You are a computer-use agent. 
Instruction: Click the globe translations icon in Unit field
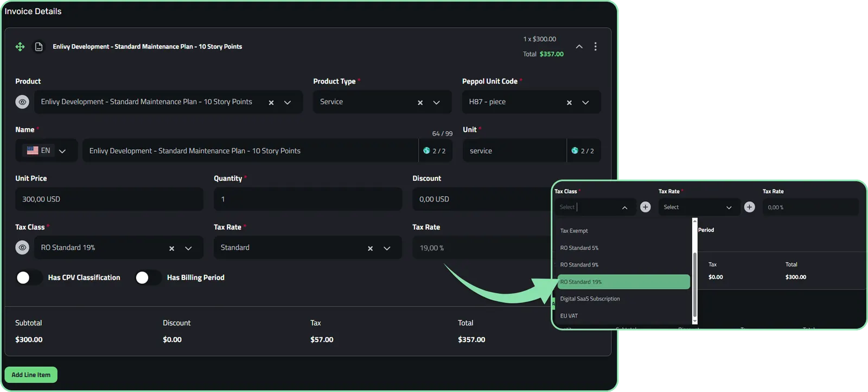(x=575, y=151)
